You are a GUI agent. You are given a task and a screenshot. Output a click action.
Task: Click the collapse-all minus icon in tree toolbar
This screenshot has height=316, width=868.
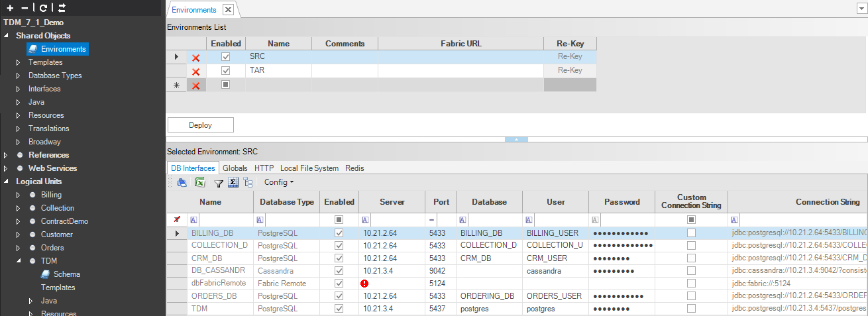[x=25, y=8]
